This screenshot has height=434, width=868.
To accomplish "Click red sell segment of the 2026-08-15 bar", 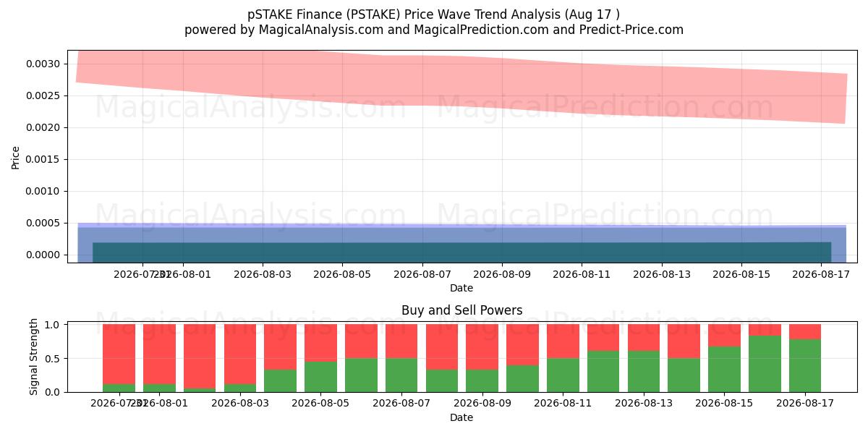I will pos(724,336).
